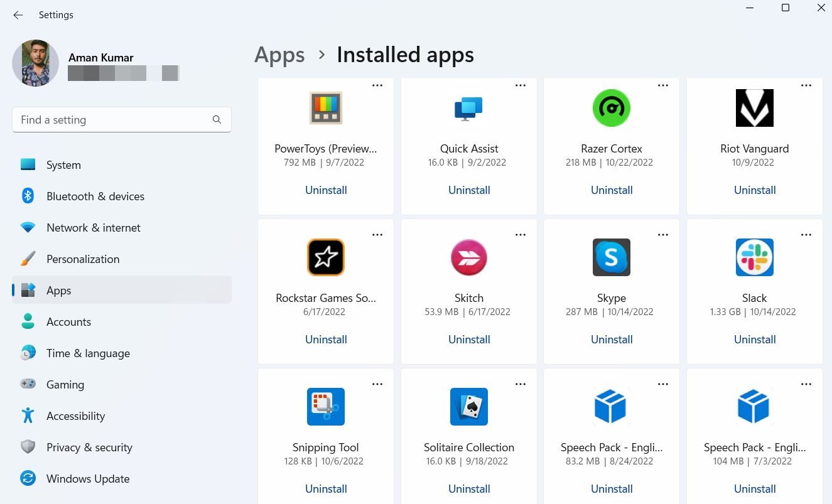The height and width of the screenshot is (504, 832).
Task: Uninstall Skype
Action: 612,340
